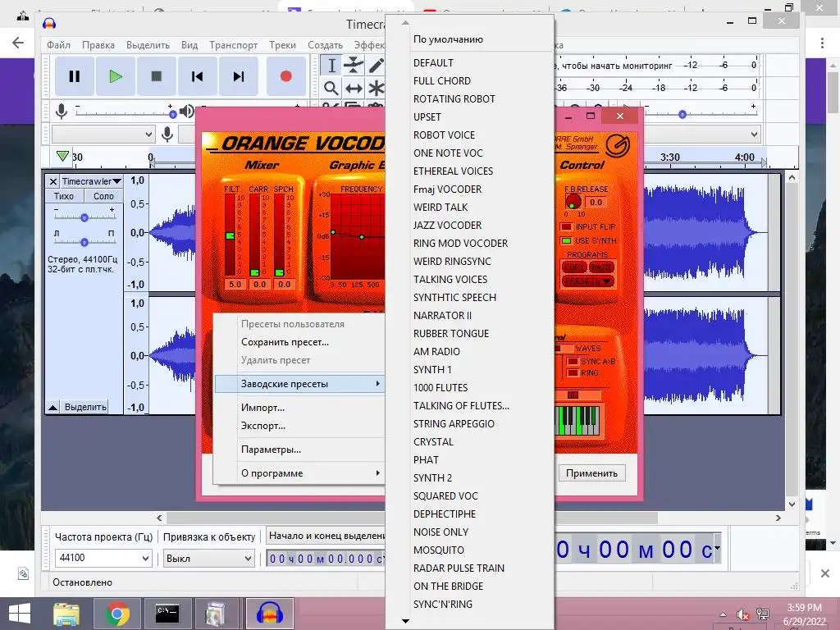Click COPY program button in vocoder
This screenshot has width=840, height=630.
[x=573, y=267]
